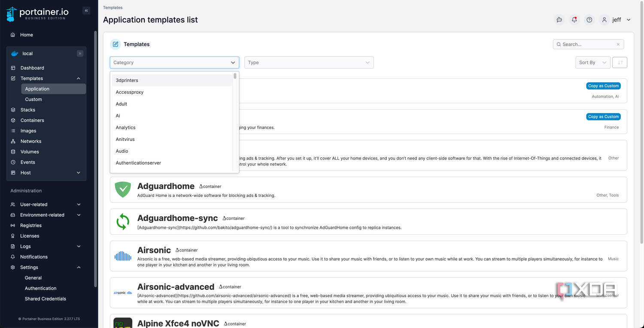Collapse the sidebar with the double-chevron button
This screenshot has height=328, width=644.
click(x=86, y=11)
